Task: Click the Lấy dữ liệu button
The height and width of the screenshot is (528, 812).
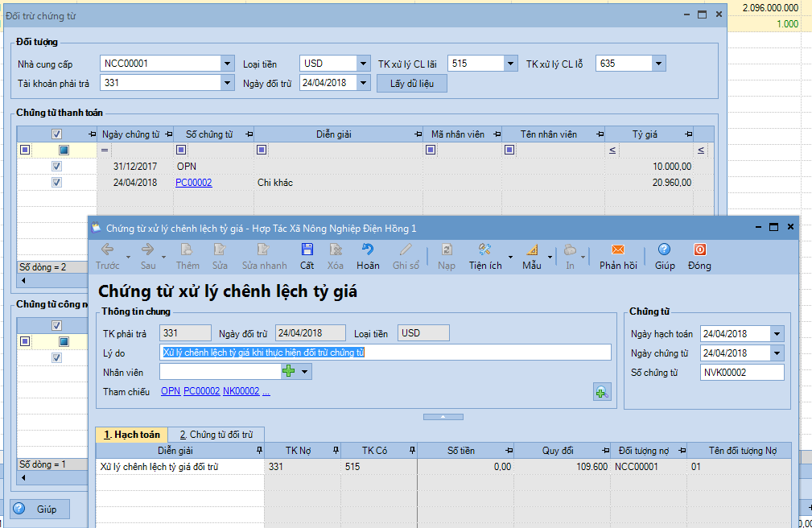Action: coord(412,84)
